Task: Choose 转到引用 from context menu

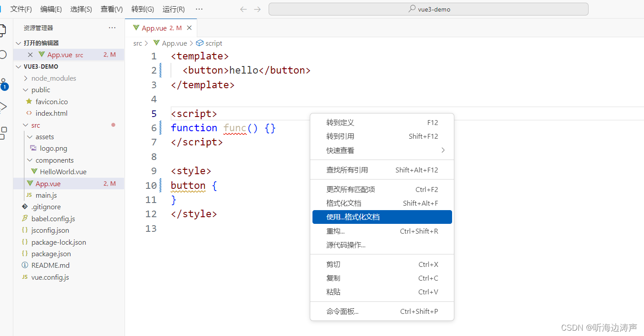Action: [x=382, y=137]
